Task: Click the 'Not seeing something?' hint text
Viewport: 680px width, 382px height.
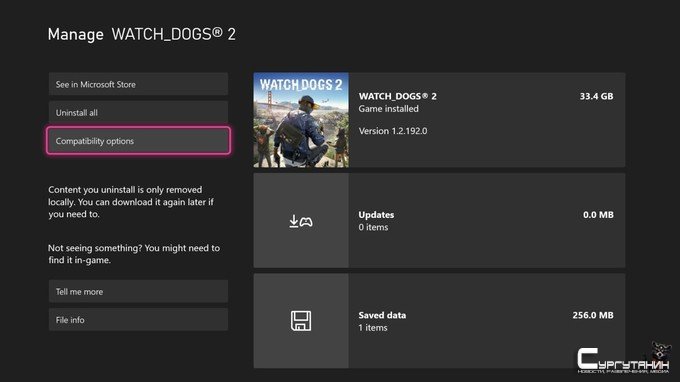Action: pyautogui.click(x=134, y=254)
